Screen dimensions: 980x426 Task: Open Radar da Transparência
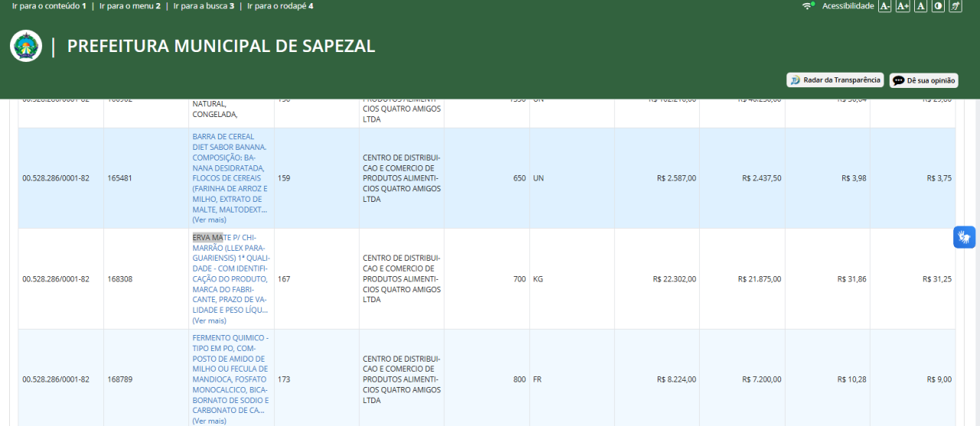click(x=835, y=80)
